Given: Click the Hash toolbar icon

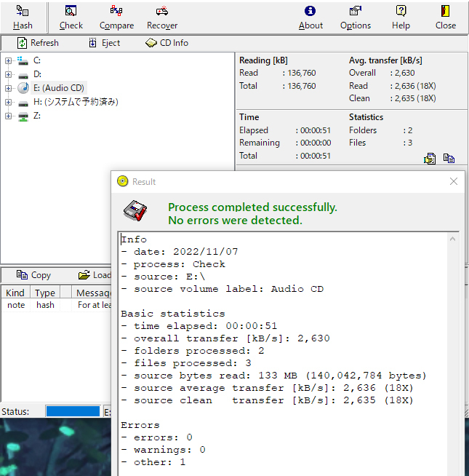Looking at the screenshot, I should point(23,17).
